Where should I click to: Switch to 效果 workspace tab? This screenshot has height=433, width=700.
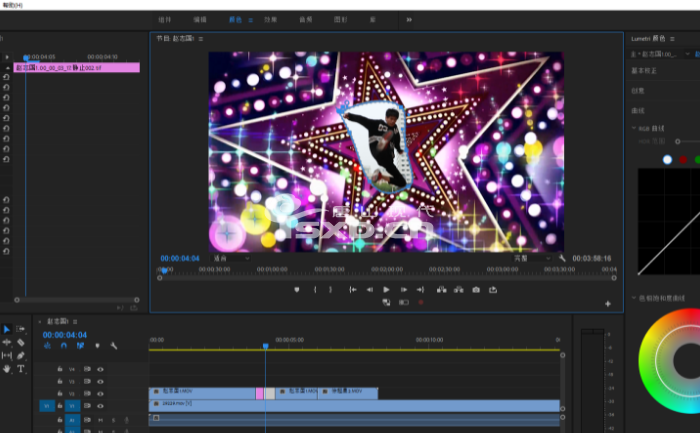point(271,20)
